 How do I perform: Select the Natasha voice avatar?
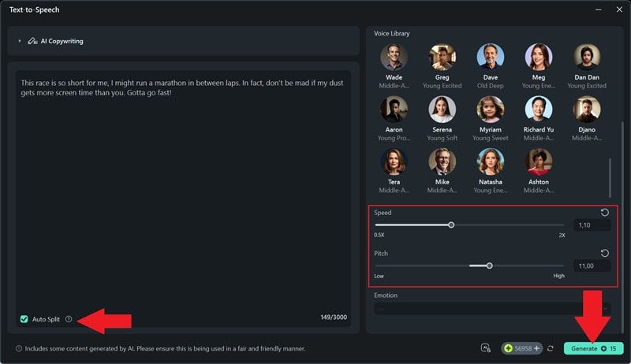[490, 162]
